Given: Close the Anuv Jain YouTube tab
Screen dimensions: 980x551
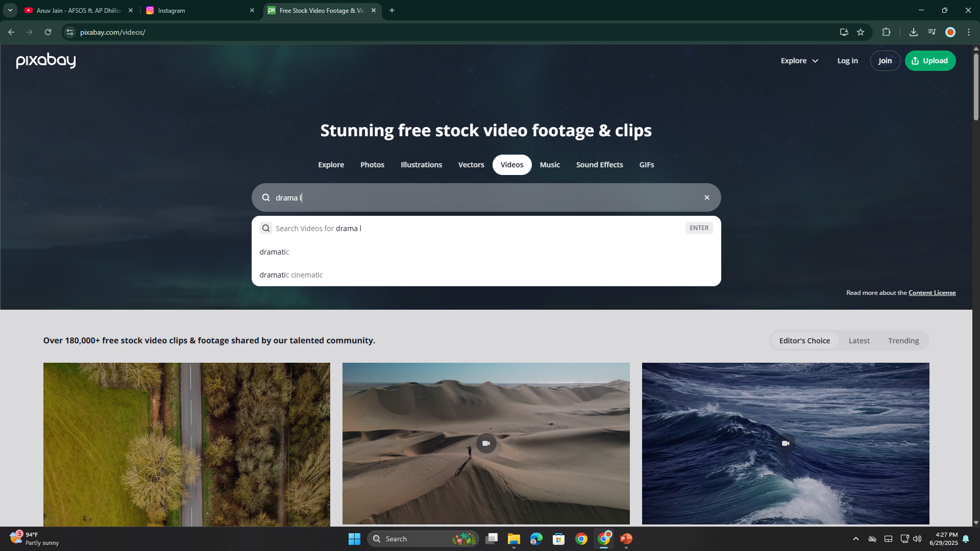Looking at the screenshot, I should (131, 10).
